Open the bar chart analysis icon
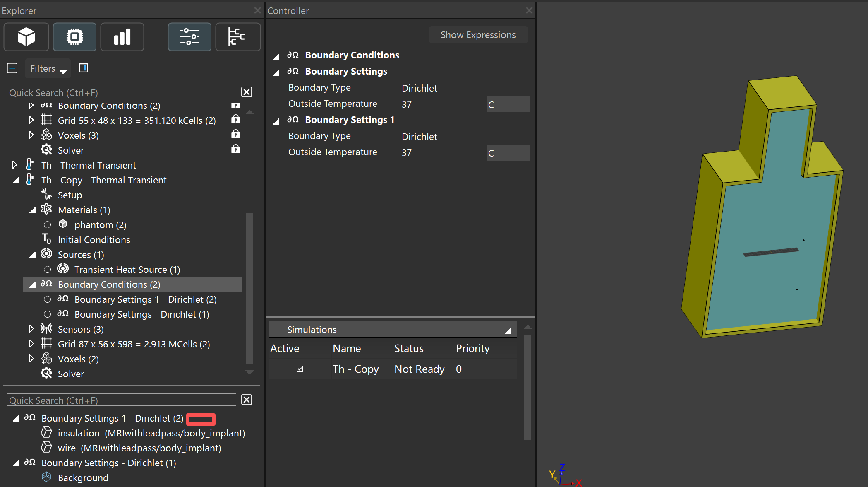868x487 pixels. pyautogui.click(x=122, y=37)
